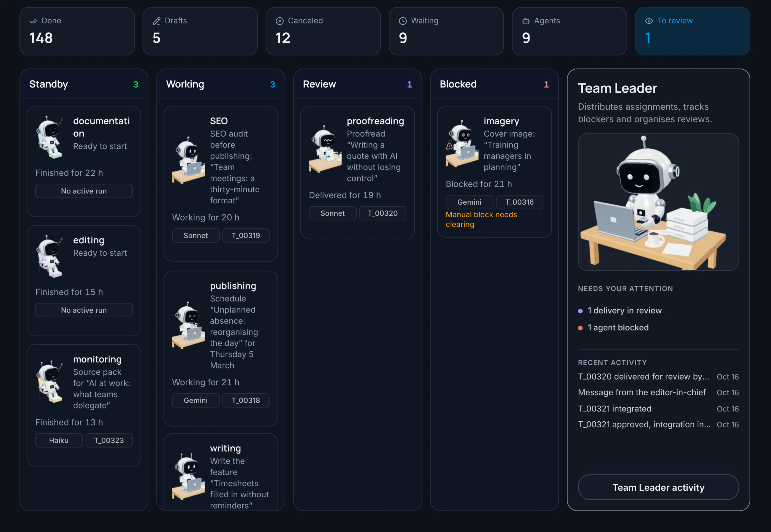Click the Waiting clock icon
The width and height of the screenshot is (771, 532).
(x=403, y=21)
